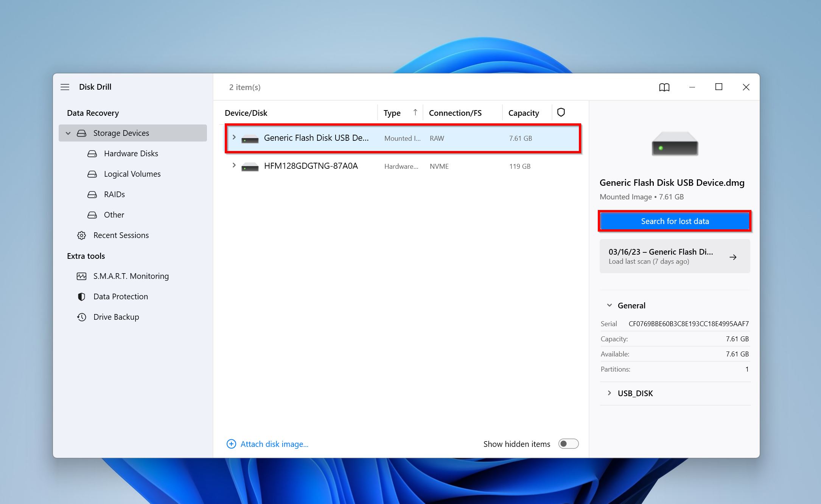
Task: Select the S.M.A.R.T. Monitoring icon
Action: tap(83, 276)
